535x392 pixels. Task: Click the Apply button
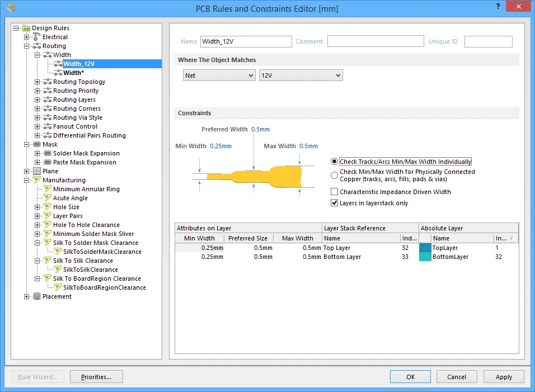(504, 377)
